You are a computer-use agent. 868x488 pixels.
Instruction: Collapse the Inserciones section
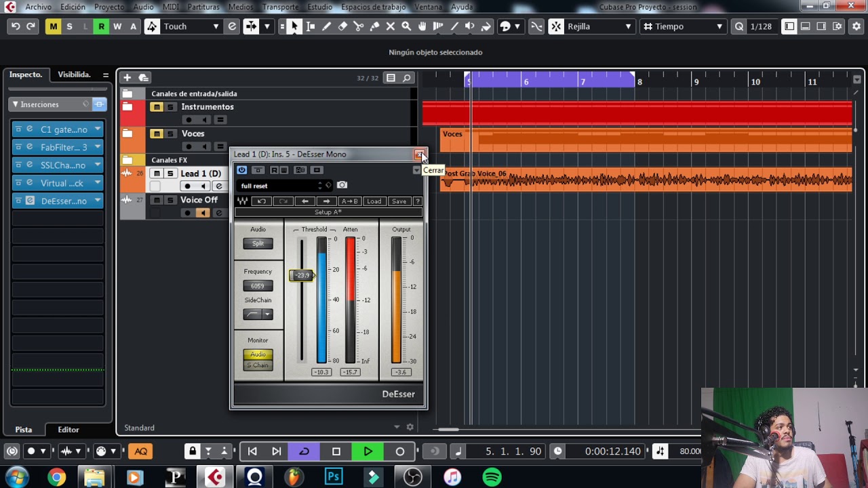pyautogui.click(x=15, y=104)
